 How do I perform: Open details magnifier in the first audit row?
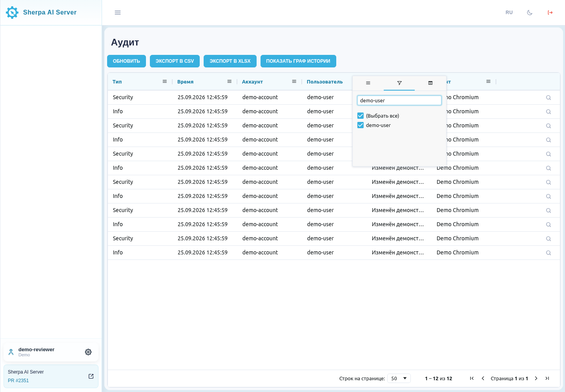[x=549, y=98]
